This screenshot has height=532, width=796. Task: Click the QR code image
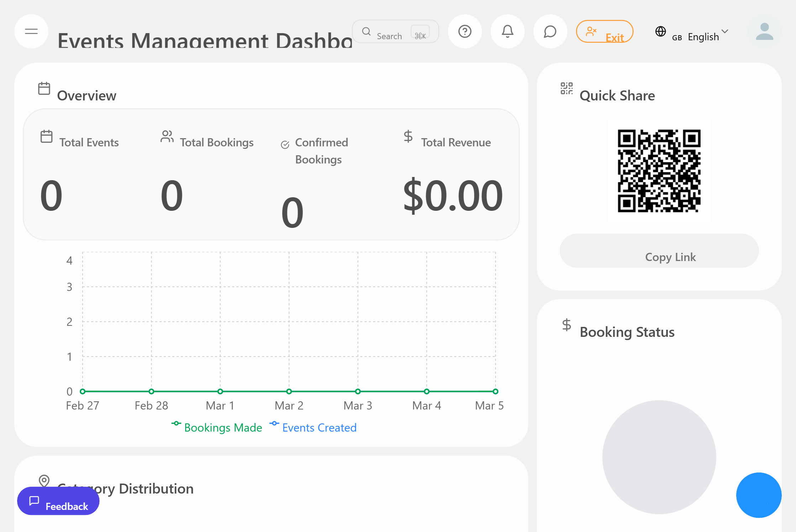tap(659, 171)
